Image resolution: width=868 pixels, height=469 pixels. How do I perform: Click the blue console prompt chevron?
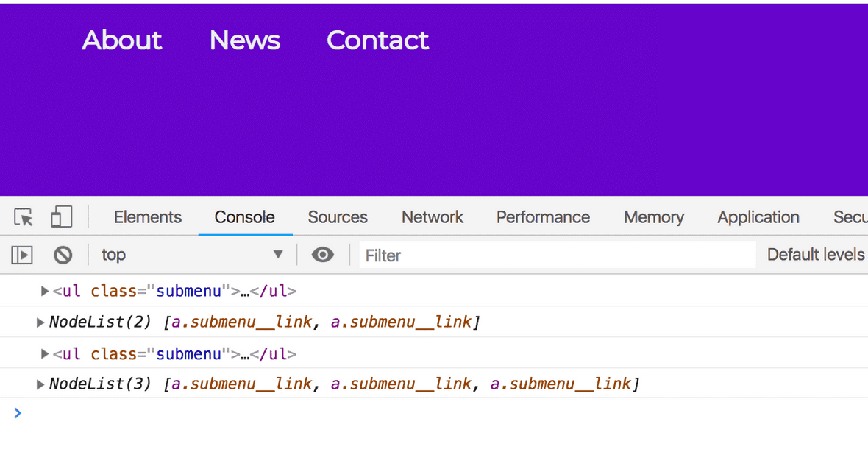[x=17, y=413]
